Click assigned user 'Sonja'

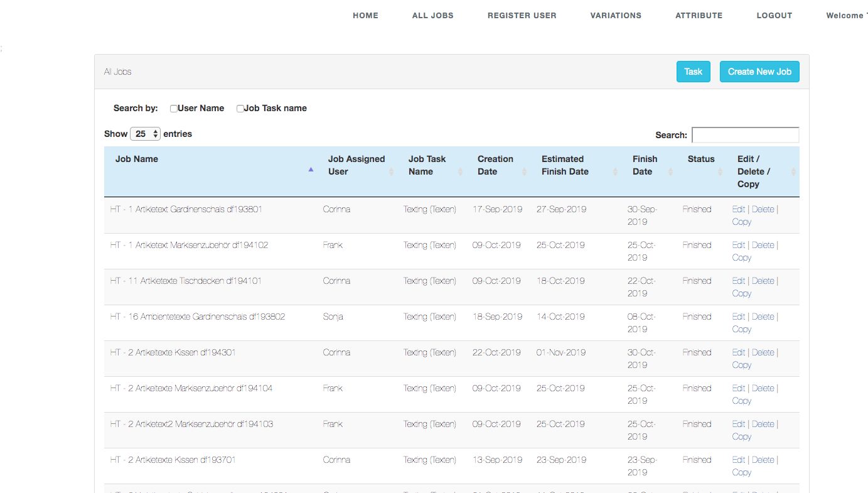tap(333, 317)
